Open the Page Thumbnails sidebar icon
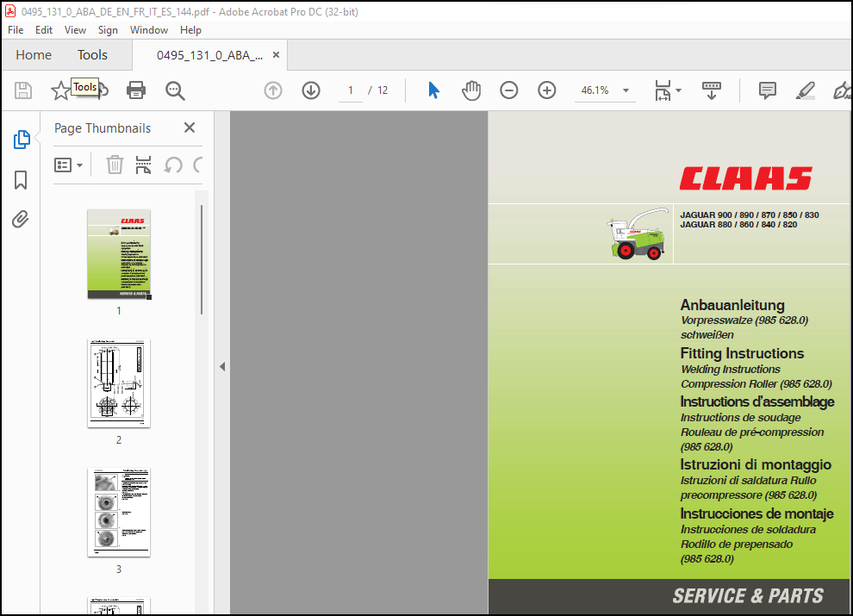This screenshot has width=853, height=616. pyautogui.click(x=22, y=140)
